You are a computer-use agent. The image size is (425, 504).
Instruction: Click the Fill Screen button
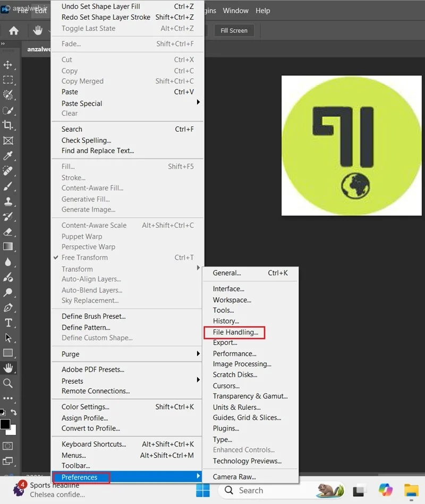234,30
